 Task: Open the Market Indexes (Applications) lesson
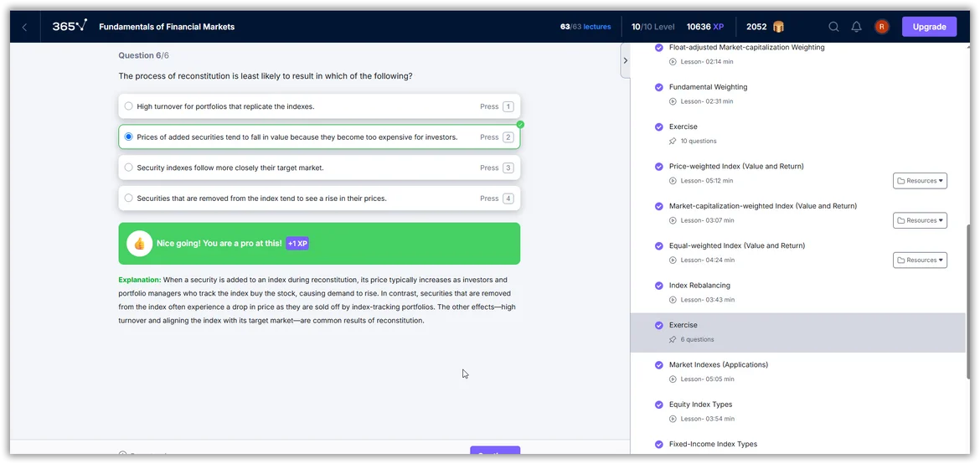(718, 365)
